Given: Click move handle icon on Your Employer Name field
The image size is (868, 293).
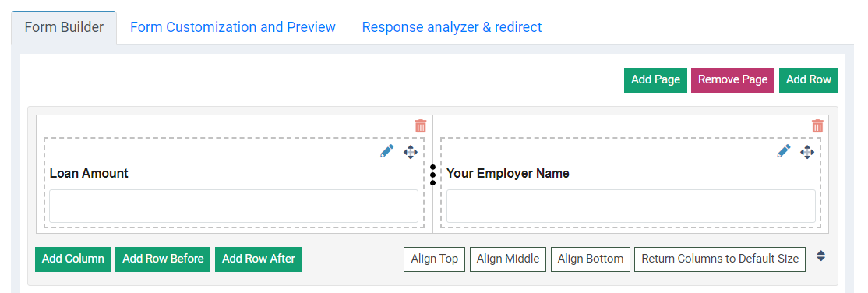Looking at the screenshot, I should [807, 152].
